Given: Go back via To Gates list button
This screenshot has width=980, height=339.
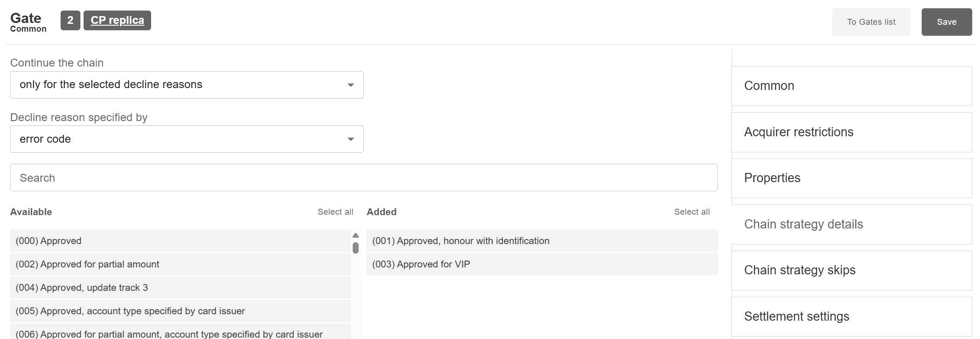Looking at the screenshot, I should [871, 22].
